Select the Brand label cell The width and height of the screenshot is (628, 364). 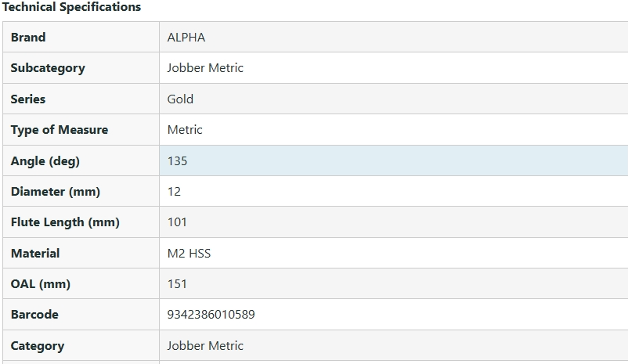tap(28, 38)
